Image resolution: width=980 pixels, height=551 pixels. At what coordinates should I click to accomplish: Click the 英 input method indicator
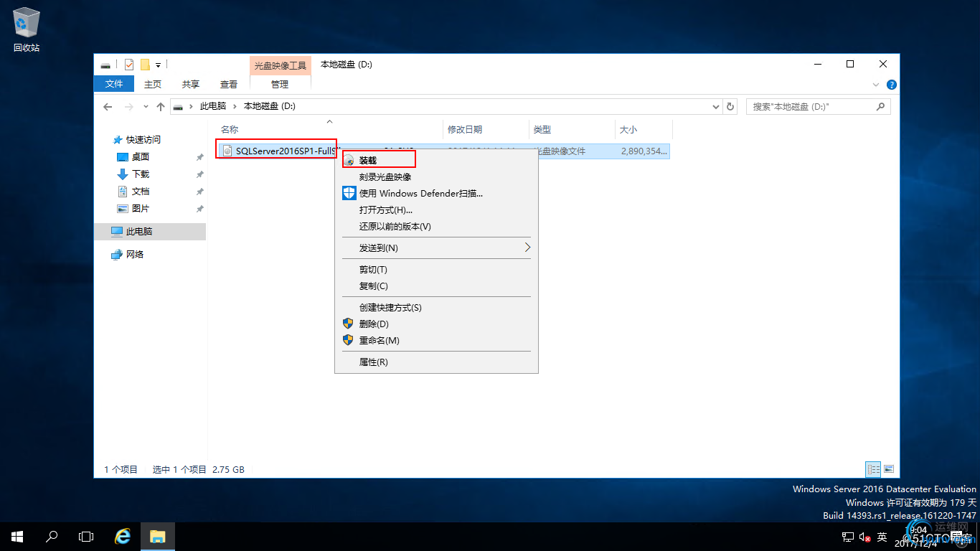[882, 537]
